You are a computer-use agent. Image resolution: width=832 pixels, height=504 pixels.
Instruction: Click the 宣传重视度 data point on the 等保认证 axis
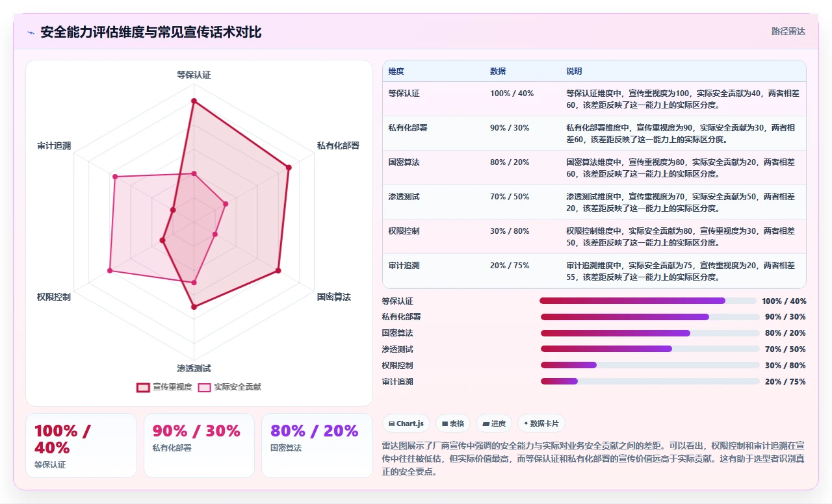[194, 101]
